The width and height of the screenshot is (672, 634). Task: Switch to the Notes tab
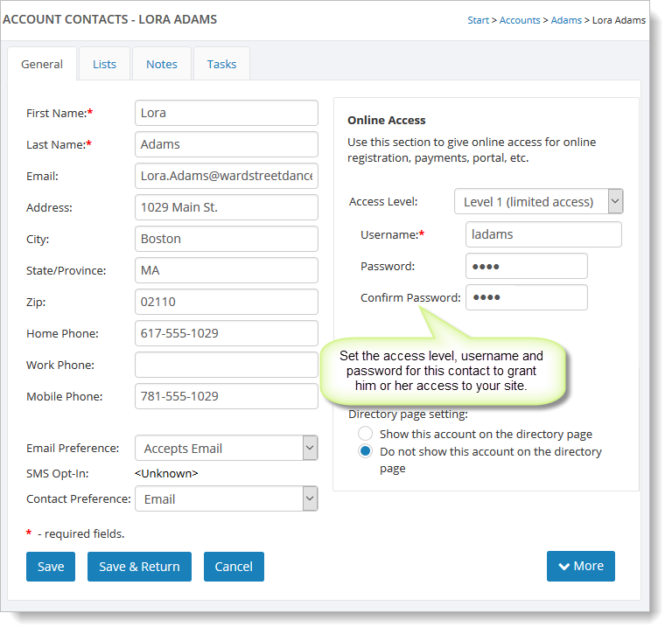pyautogui.click(x=162, y=64)
